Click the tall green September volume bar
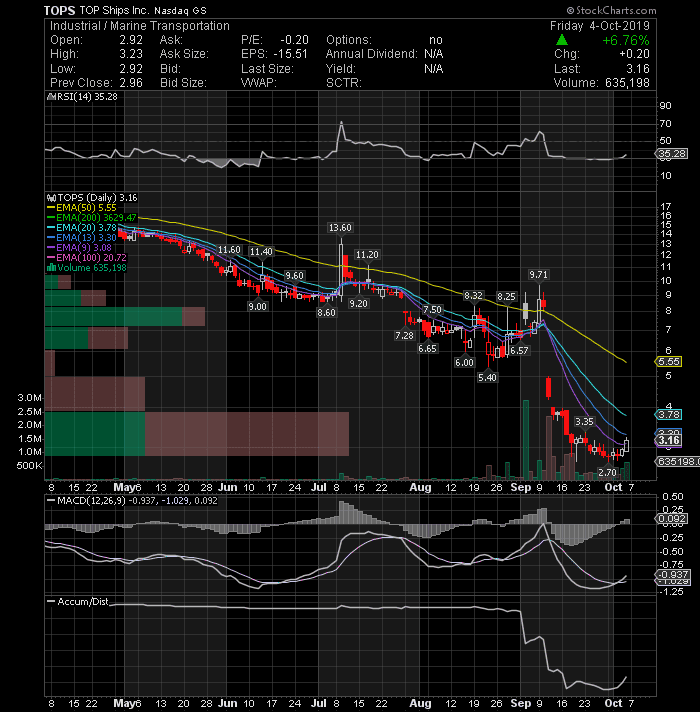Screen dimensions: 700x712 click(x=526, y=440)
